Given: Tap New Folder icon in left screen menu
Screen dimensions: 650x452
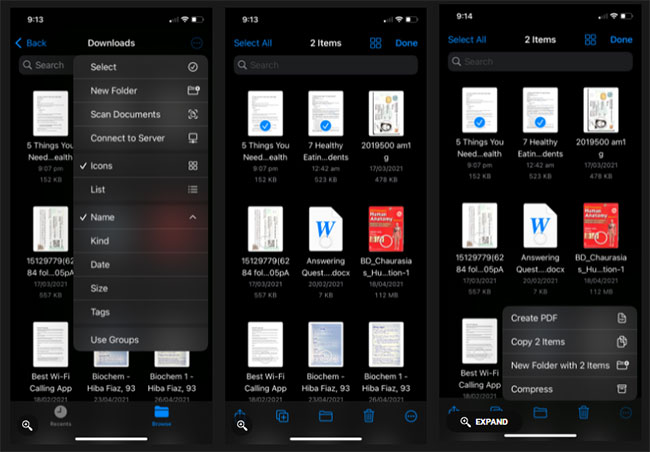Looking at the screenshot, I should (193, 90).
